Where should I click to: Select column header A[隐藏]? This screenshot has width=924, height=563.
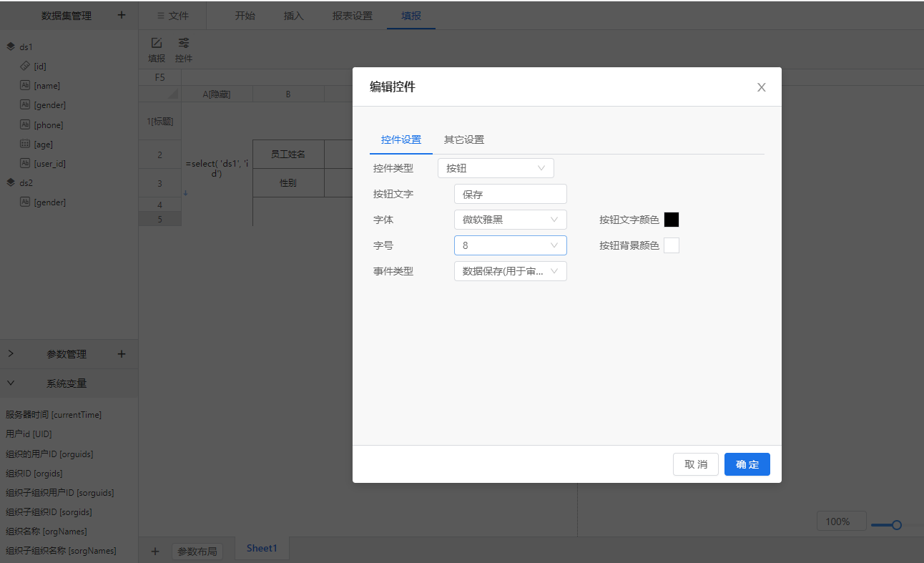pos(217,94)
